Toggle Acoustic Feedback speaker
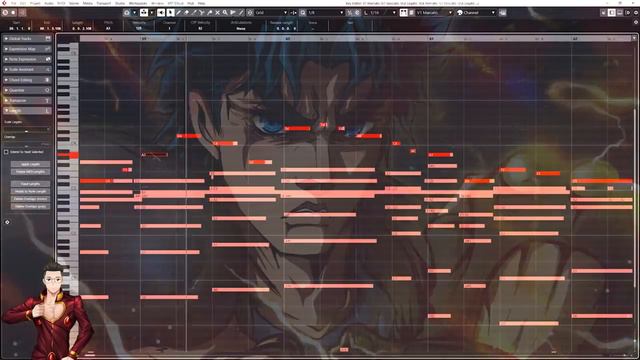Image resolution: width=640 pixels, height=360 pixels. 161,13
